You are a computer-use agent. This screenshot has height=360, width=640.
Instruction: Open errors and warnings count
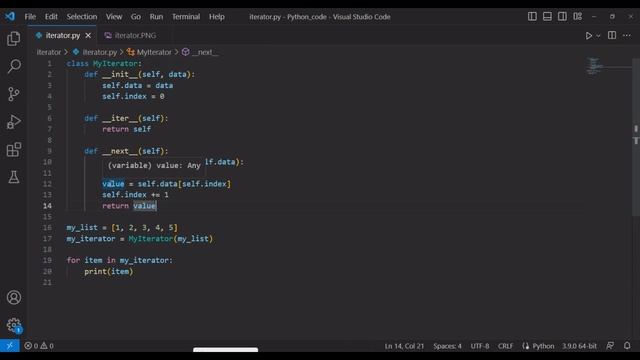(39, 346)
